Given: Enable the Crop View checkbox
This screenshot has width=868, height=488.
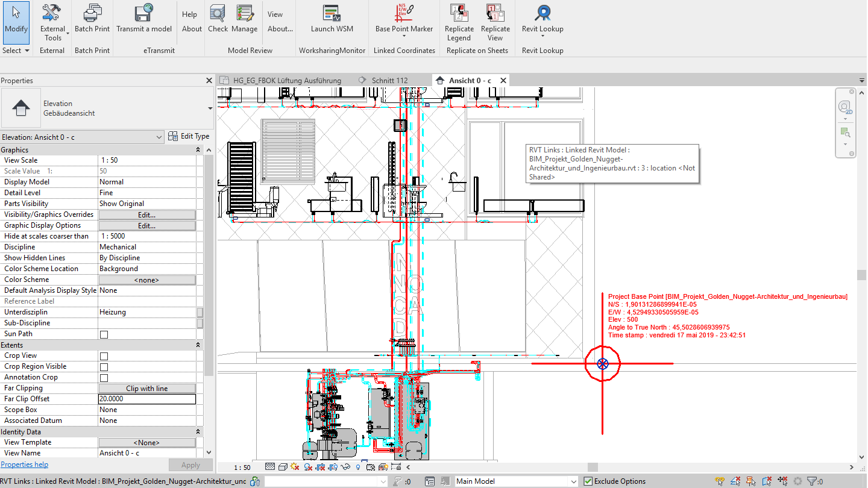Looking at the screenshot, I should (103, 355).
